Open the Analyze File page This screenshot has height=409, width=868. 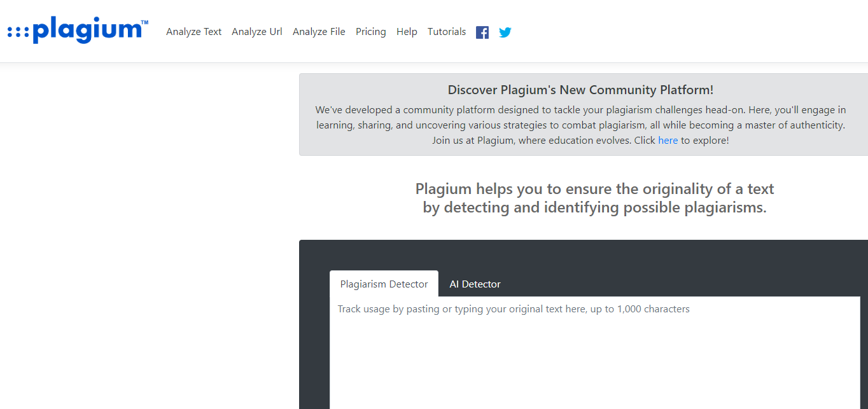[x=319, y=31]
